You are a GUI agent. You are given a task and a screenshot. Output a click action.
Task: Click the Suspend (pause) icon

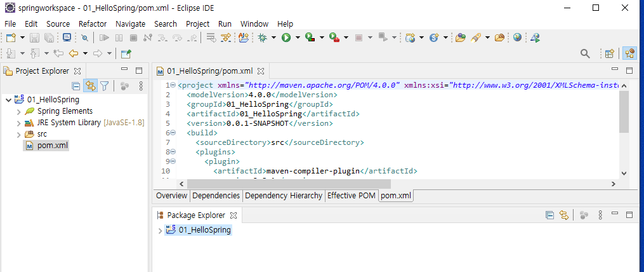(x=119, y=38)
